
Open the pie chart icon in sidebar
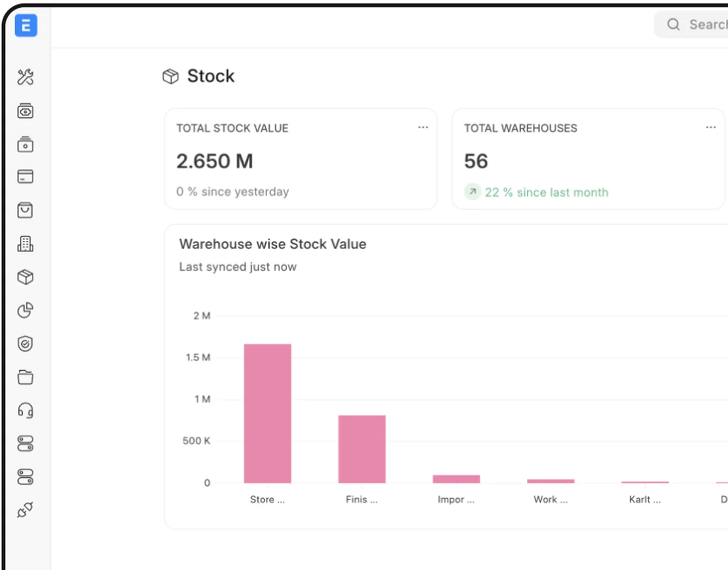[x=26, y=310]
